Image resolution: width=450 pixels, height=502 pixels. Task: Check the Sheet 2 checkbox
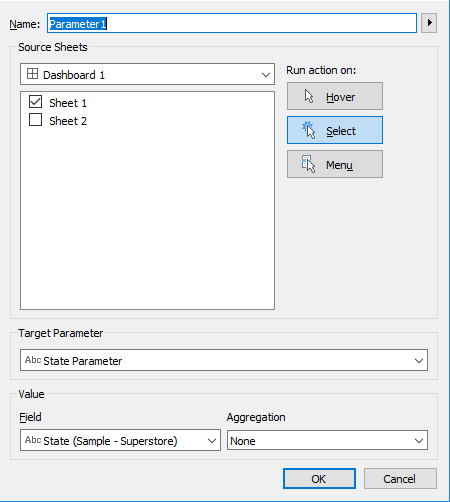pos(35,120)
